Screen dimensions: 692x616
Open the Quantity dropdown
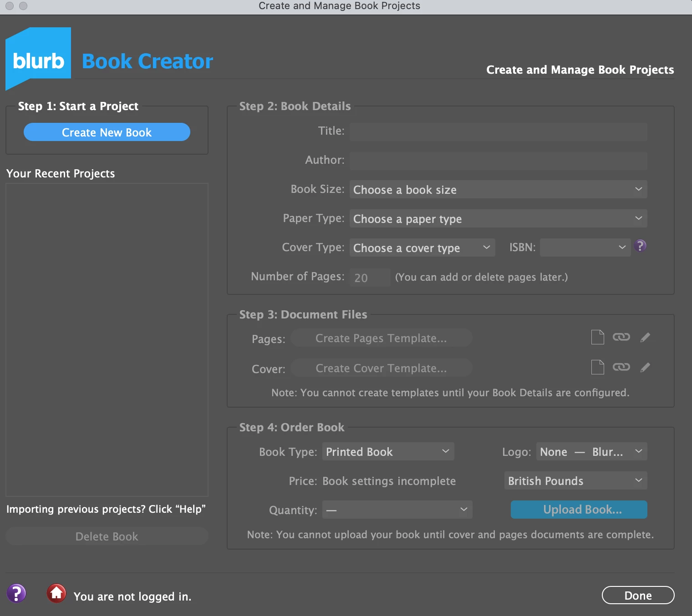point(397,510)
